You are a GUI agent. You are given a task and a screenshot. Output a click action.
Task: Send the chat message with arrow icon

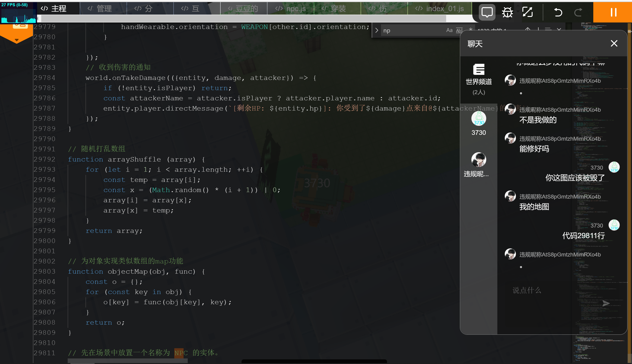[x=606, y=303]
